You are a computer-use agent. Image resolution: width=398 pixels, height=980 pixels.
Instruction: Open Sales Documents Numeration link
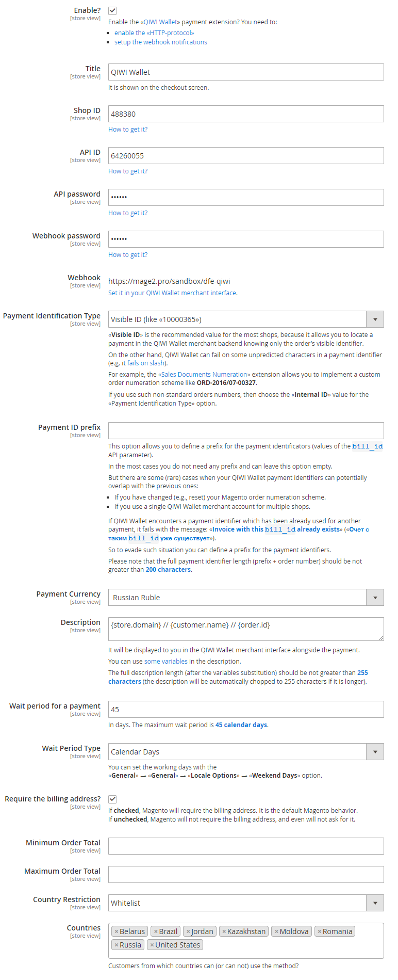[204, 375]
